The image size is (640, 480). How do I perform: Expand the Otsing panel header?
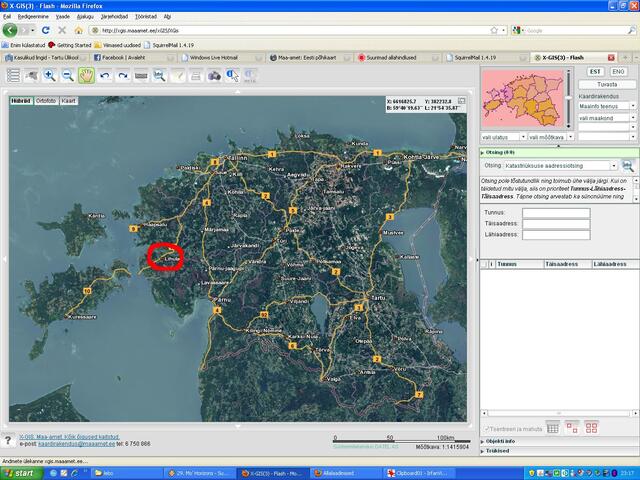pos(559,152)
